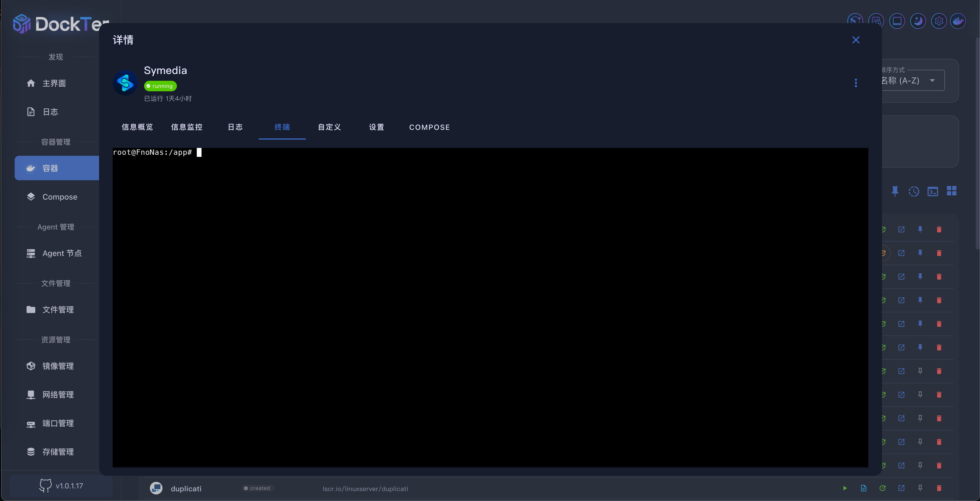Toggle pin on duplicati row
This screenshot has height=501, width=980.
click(920, 488)
